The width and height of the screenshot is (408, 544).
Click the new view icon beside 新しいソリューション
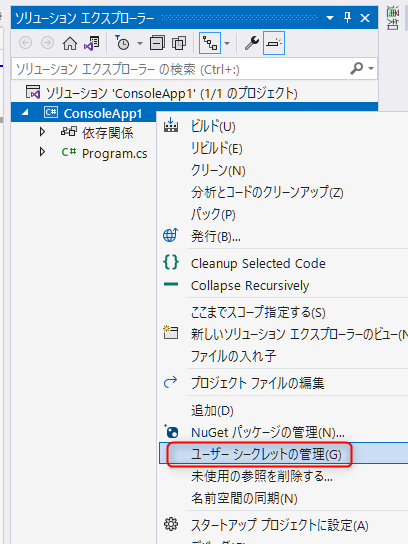click(x=171, y=333)
